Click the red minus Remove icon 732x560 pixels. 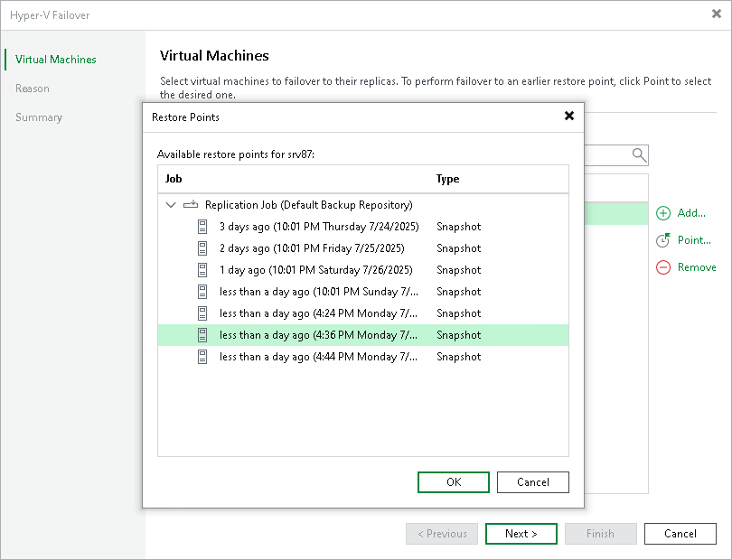(x=663, y=267)
